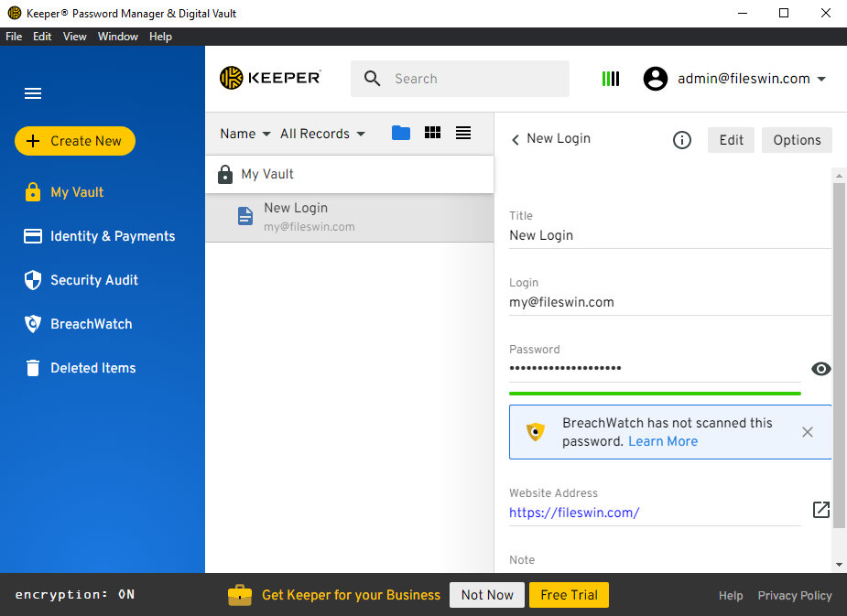Open the Help link in footer

pos(731,596)
